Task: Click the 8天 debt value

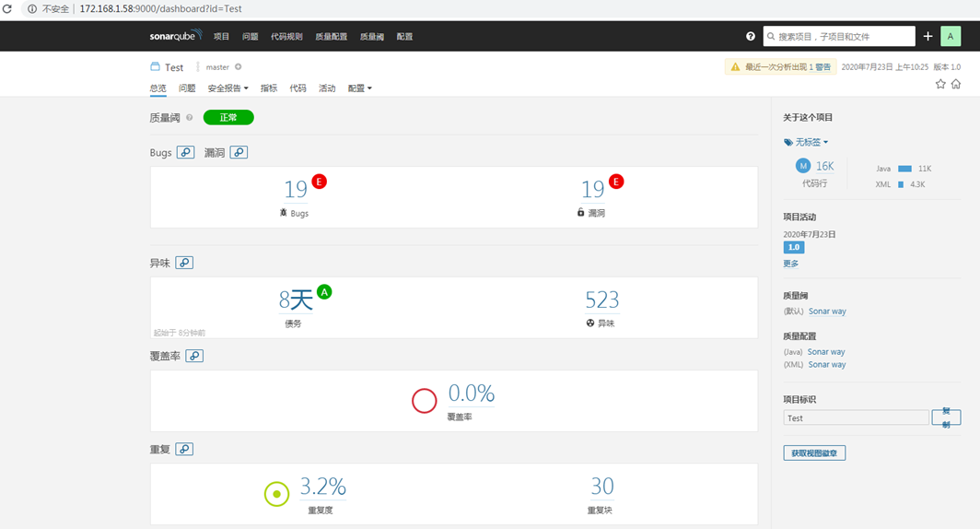Action: 296,300
